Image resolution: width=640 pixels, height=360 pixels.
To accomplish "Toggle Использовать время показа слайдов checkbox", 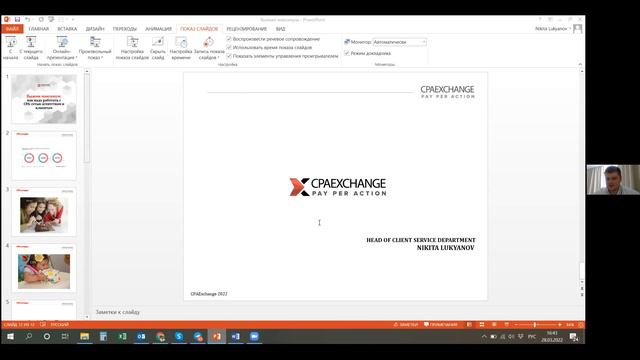I will click(229, 47).
